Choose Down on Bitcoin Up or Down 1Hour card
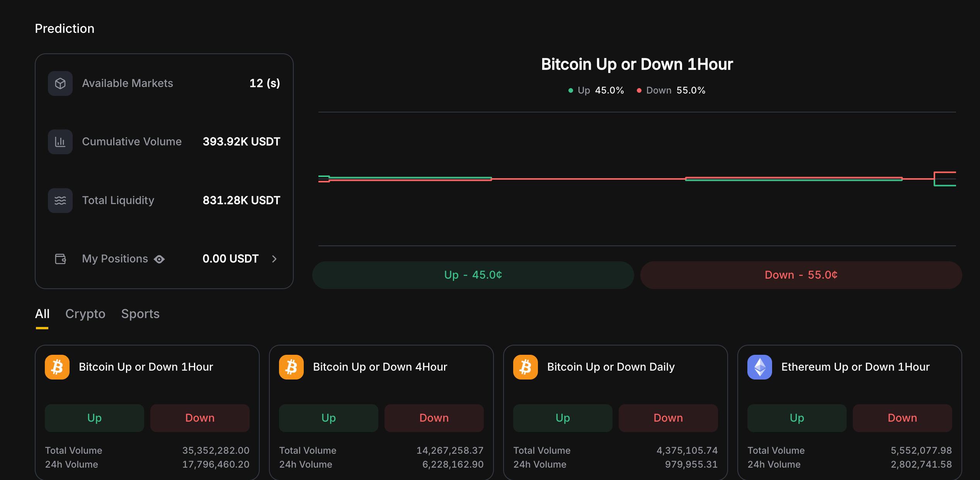Screen dimensions: 980x480 pos(200,418)
